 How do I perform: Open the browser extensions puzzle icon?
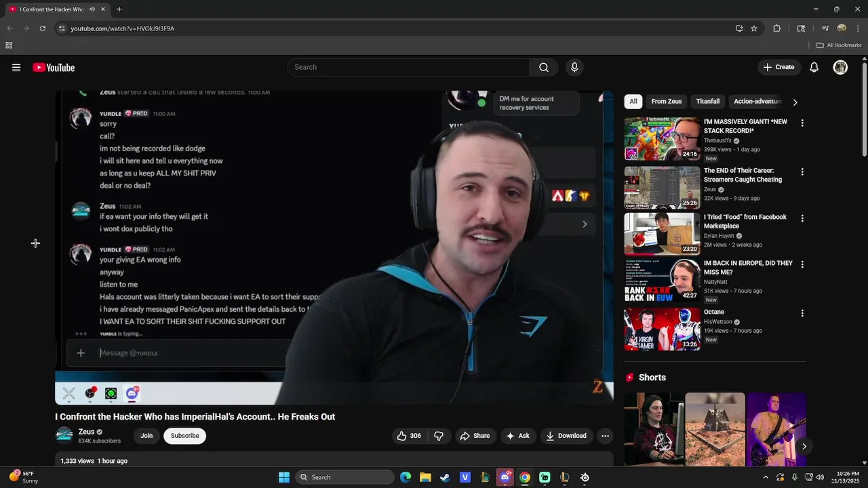click(777, 28)
